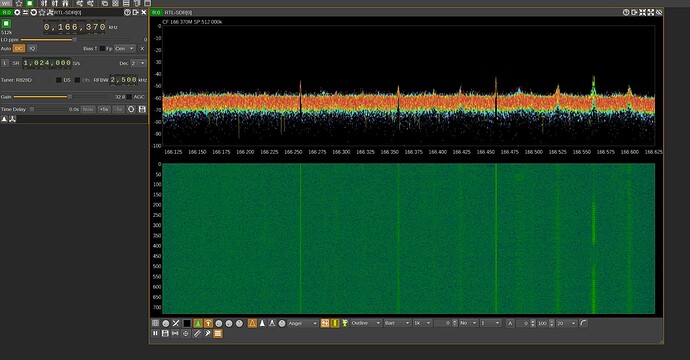Image resolution: width=690 pixels, height=360 pixels.
Task: Click the A autoscale button
Action: point(510,323)
